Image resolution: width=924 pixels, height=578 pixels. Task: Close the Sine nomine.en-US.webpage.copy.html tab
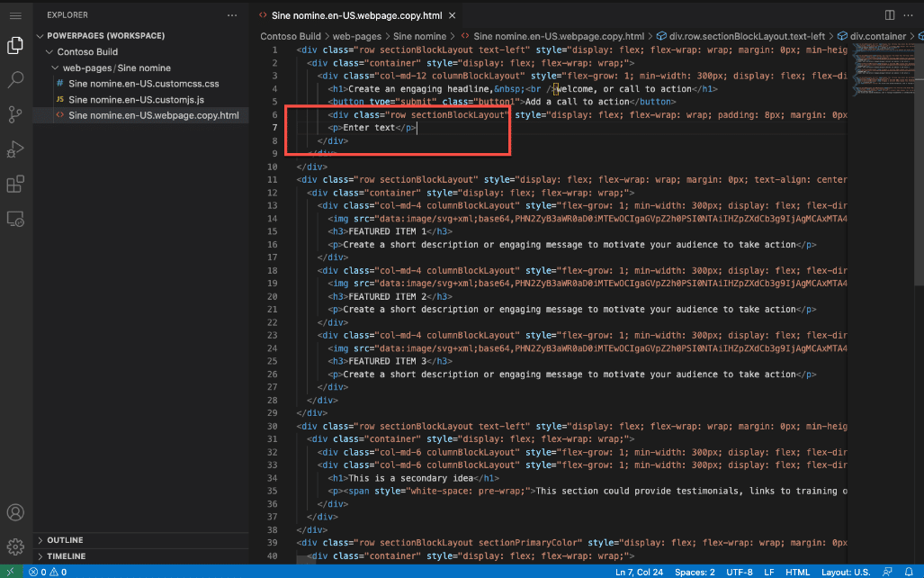(x=452, y=16)
